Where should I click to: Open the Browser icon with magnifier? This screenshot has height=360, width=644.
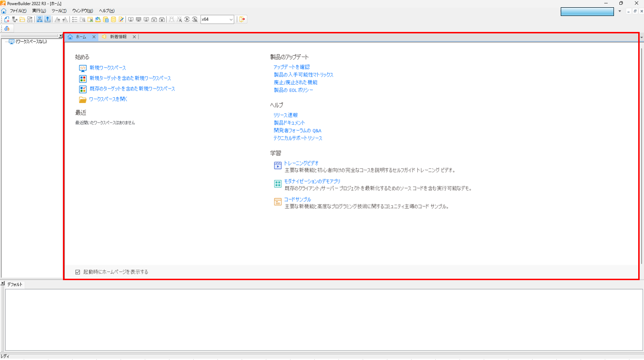[x=82, y=19]
